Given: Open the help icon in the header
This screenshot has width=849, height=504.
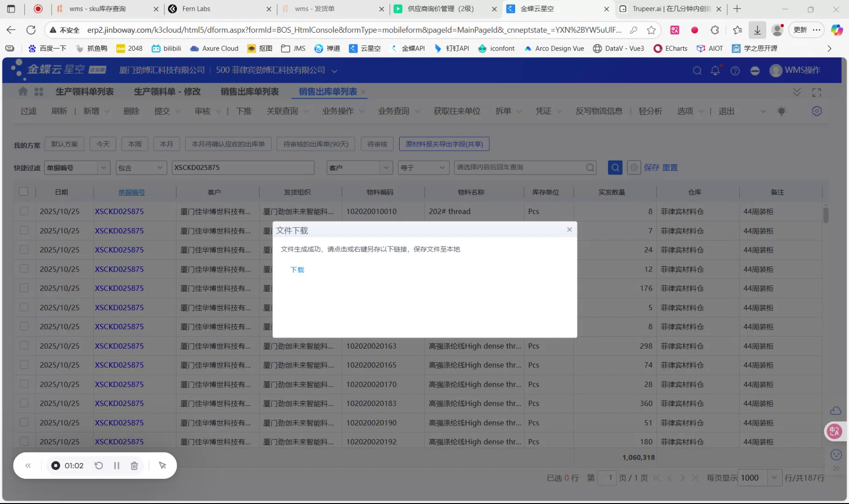Looking at the screenshot, I should click(735, 70).
